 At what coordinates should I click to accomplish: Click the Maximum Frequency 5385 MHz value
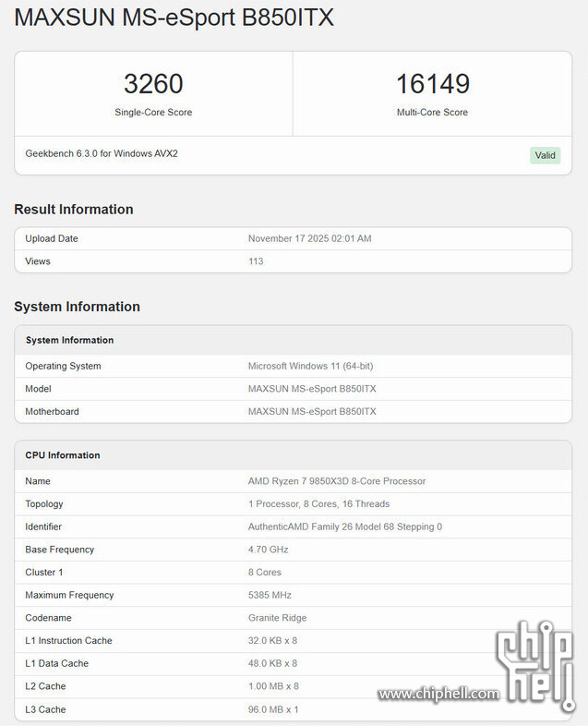[270, 595]
